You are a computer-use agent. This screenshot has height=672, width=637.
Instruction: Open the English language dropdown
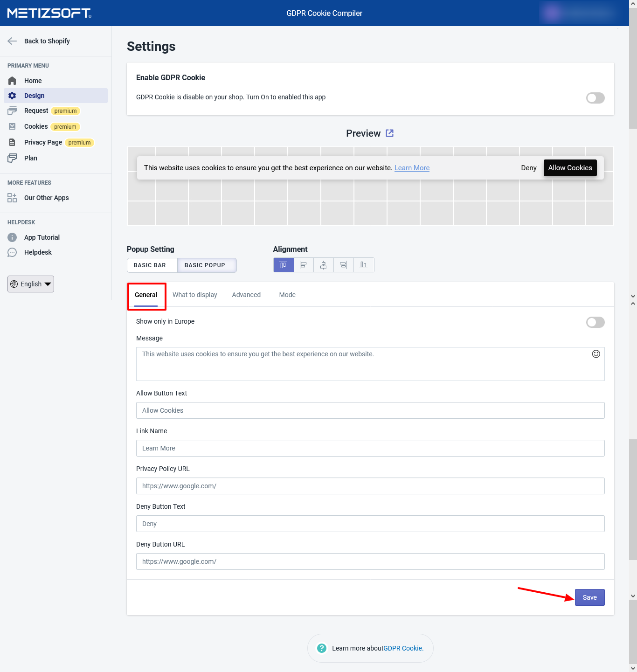(31, 284)
